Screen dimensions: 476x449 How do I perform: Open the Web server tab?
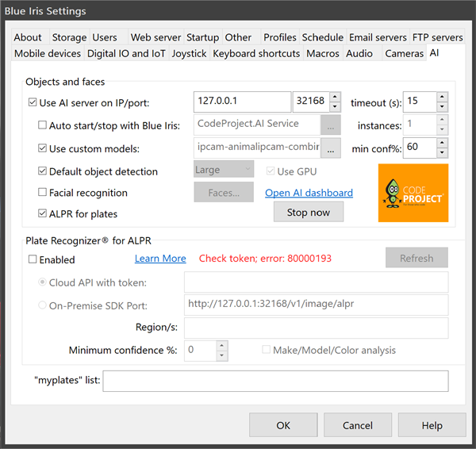[155, 37]
